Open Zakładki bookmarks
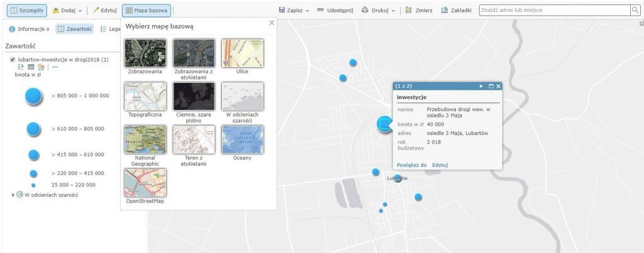Image resolution: width=644 pixels, height=253 pixels. pos(457,11)
